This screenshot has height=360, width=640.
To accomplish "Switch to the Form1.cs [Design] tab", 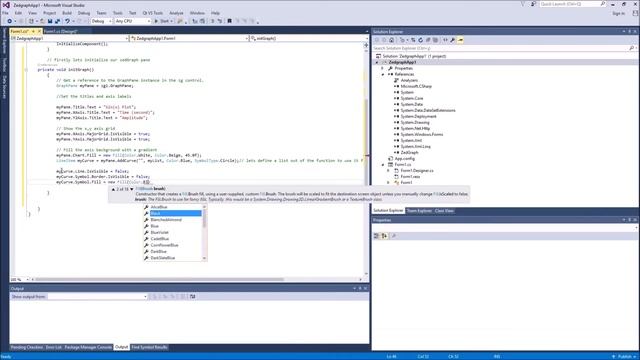I will pyautogui.click(x=60, y=31).
